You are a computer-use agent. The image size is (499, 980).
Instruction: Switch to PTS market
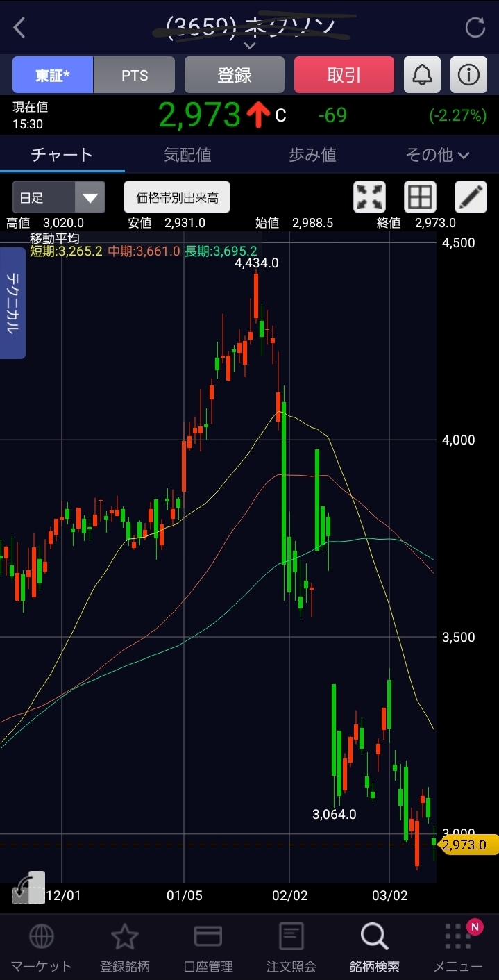(x=134, y=75)
